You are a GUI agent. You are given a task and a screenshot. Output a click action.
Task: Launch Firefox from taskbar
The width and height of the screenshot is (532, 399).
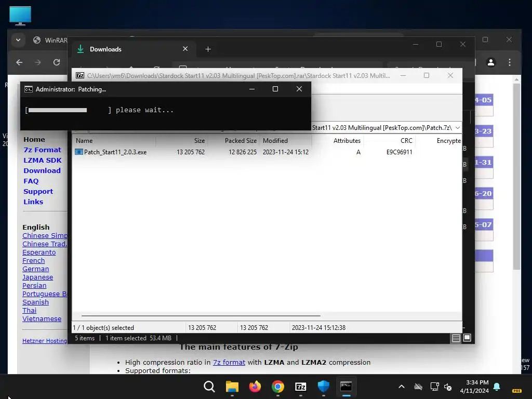tap(255, 387)
